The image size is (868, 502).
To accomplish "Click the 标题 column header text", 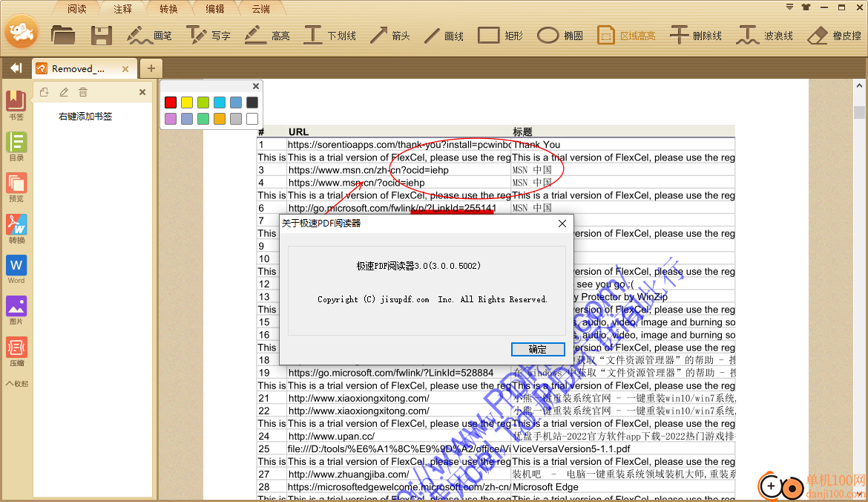I will click(x=522, y=132).
